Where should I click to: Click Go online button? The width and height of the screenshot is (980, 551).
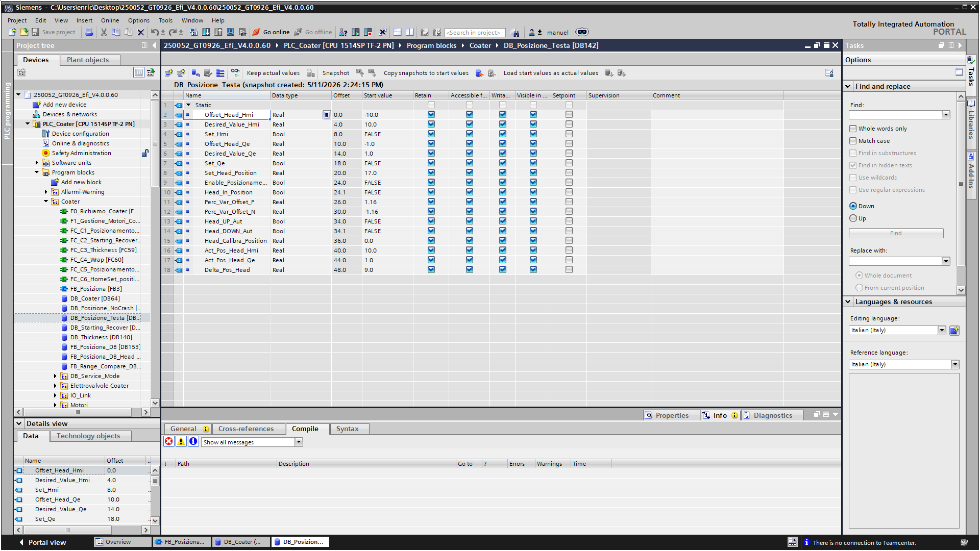coord(271,32)
